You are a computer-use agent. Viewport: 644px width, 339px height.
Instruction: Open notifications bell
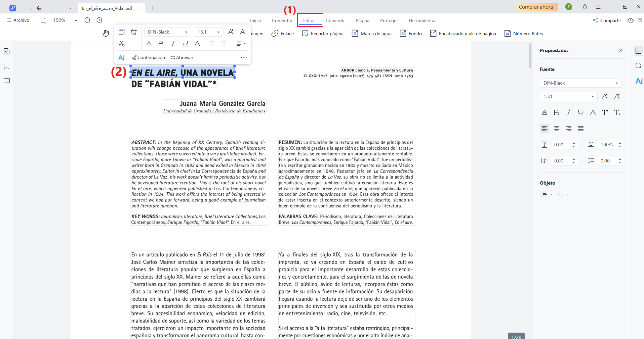pyautogui.click(x=585, y=7)
